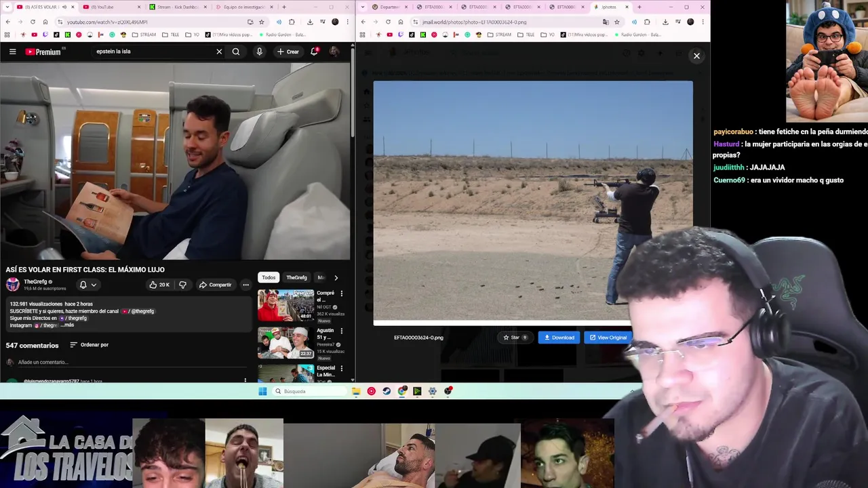Screen dimensions: 868x488
Task: Share the video with Compartir
Action: tap(215, 285)
